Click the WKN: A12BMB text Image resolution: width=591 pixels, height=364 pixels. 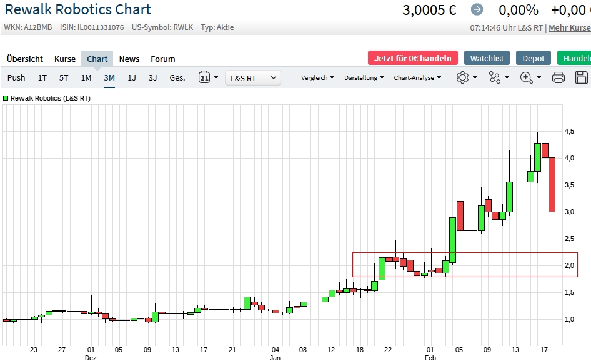point(28,27)
